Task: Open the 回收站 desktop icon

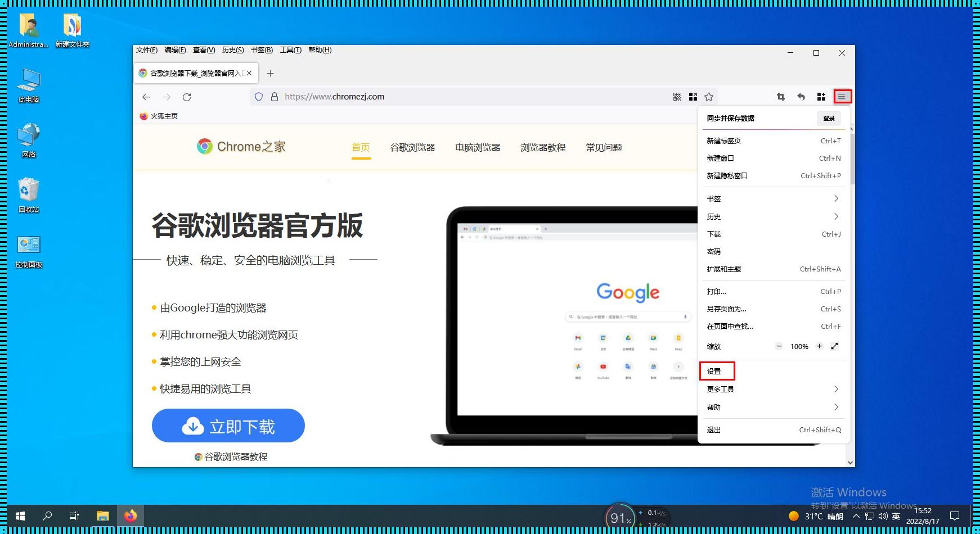Action: (29, 194)
